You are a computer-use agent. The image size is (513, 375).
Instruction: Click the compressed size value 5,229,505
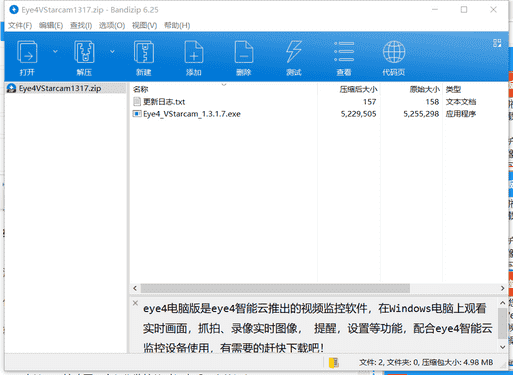(x=358, y=114)
